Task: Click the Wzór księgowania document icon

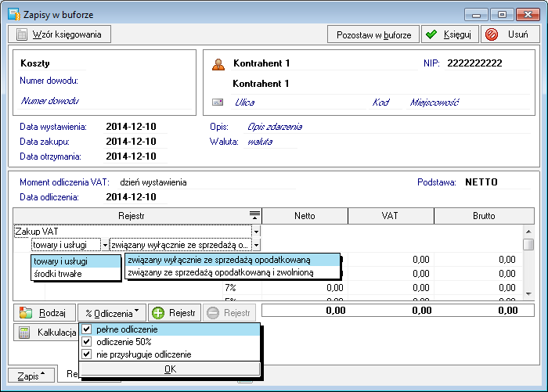Action: pos(22,34)
